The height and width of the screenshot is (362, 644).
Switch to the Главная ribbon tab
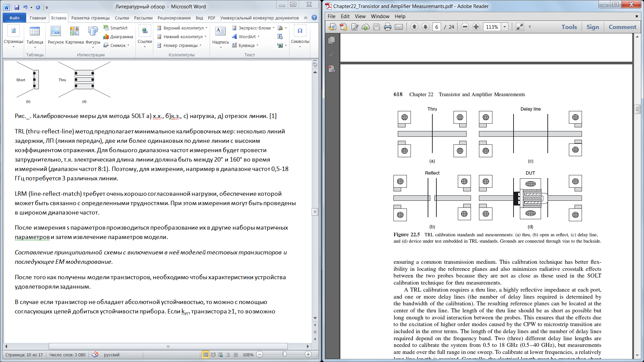pyautogui.click(x=38, y=18)
